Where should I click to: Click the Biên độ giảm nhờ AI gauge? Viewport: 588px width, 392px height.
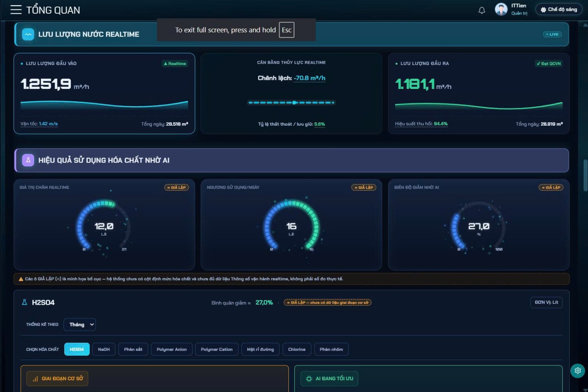click(x=479, y=226)
